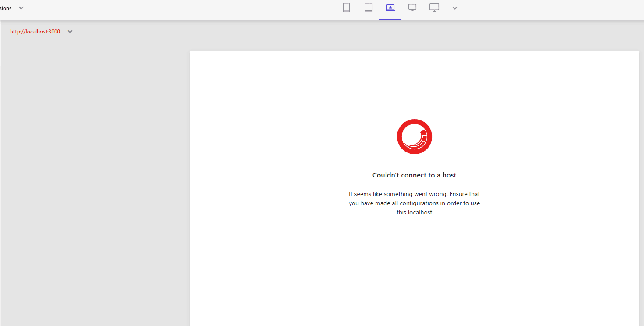Switch preview to large desktop monitor

(434, 7)
